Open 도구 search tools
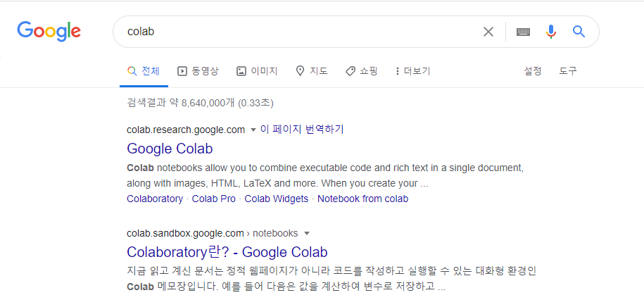This screenshot has height=307, width=644. (567, 71)
